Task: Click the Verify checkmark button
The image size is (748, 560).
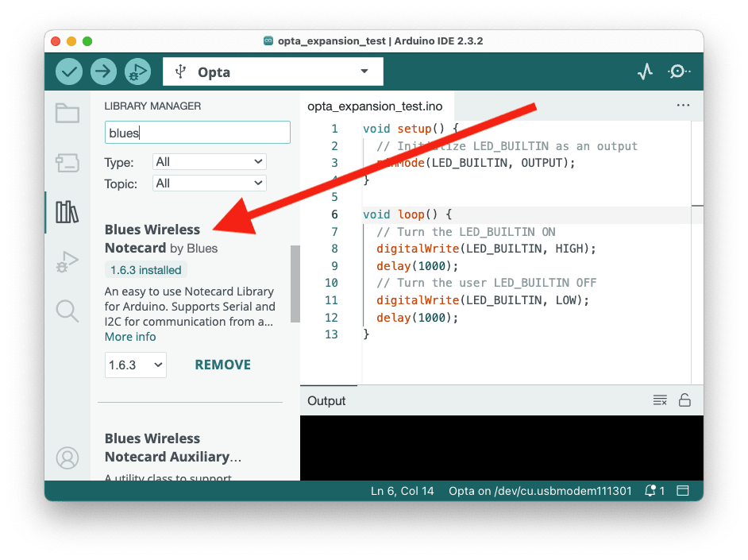Action: click(x=69, y=72)
